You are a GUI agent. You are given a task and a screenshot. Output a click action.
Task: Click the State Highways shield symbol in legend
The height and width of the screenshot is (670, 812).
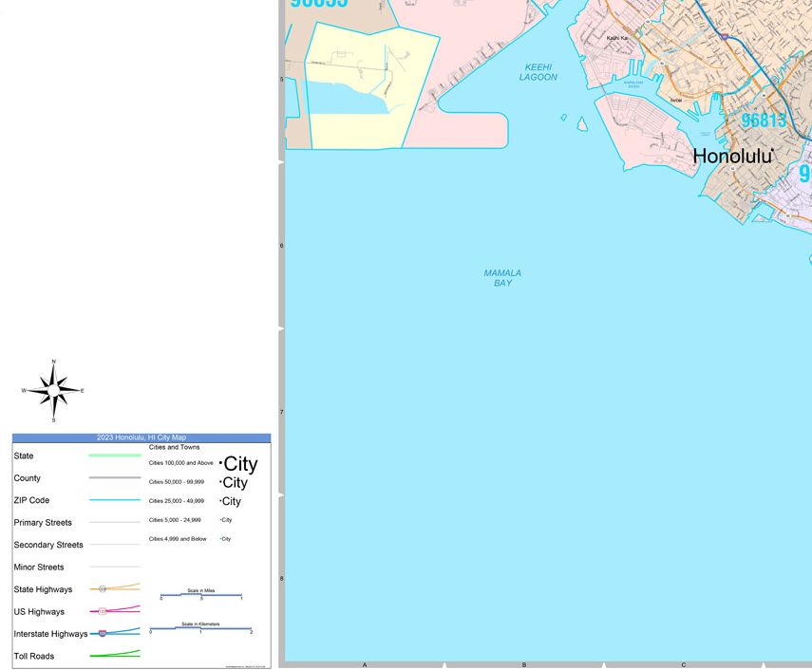click(103, 589)
